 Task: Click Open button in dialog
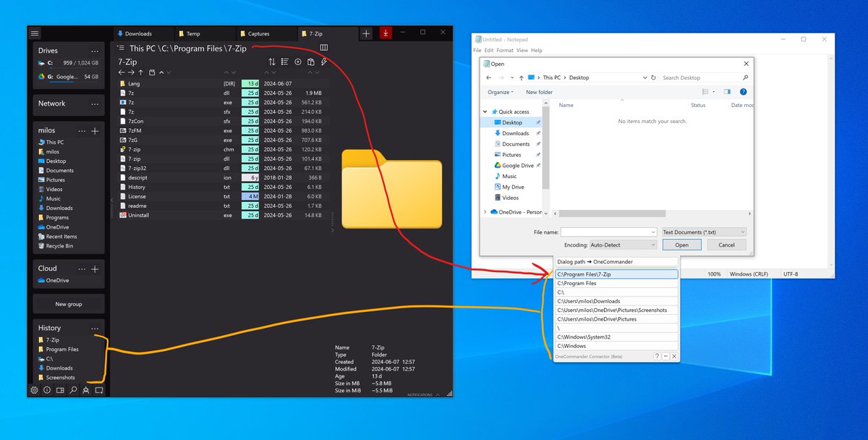click(x=682, y=245)
